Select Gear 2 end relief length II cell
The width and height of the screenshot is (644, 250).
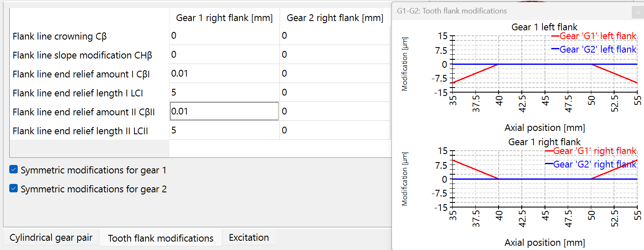[x=334, y=130]
